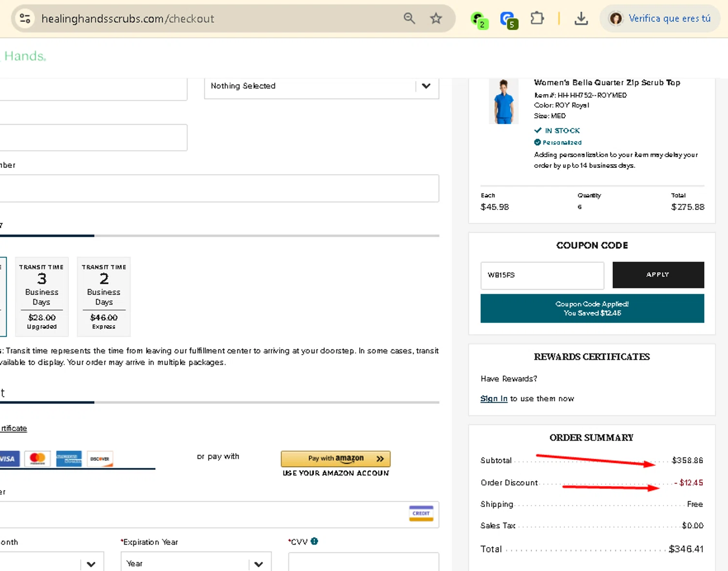Screen dimensions: 728x571
Task: Click the 'Size: MED' text
Action: coord(550,116)
